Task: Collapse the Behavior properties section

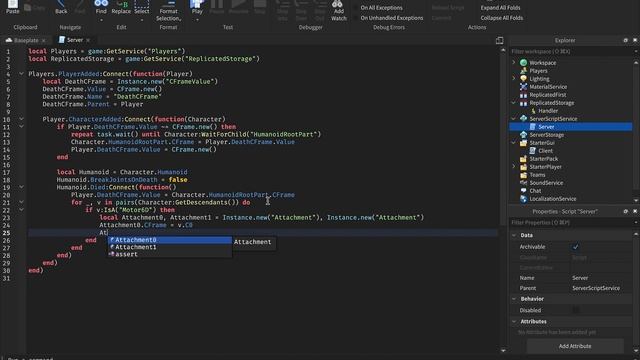Action: [x=514, y=299]
